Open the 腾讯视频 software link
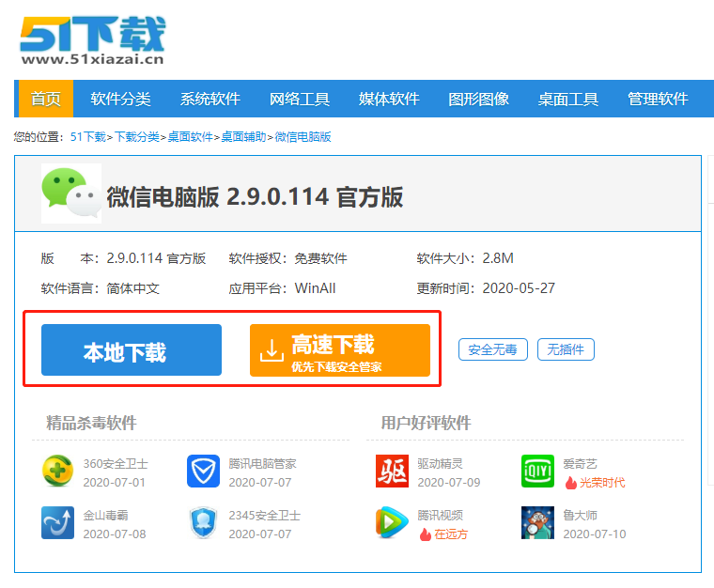Image resolution: width=714 pixels, height=588 pixels. click(440, 515)
